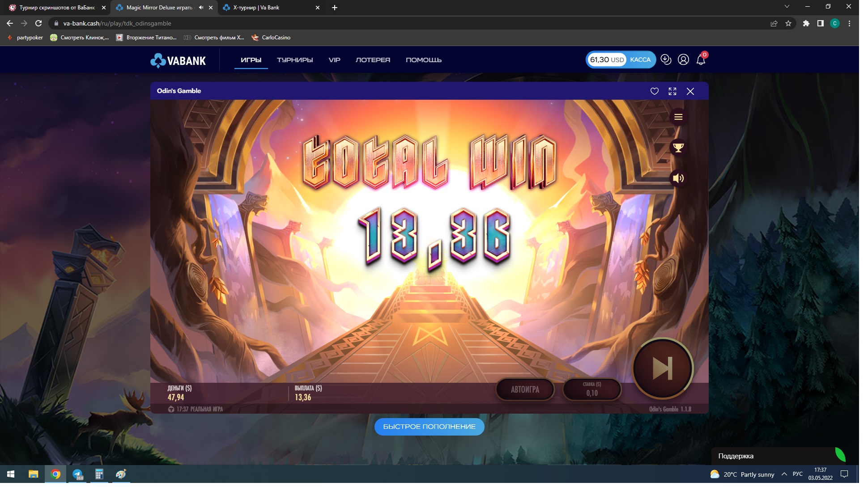The height and width of the screenshot is (491, 868).
Task: Click the КАССА cashier button
Action: (x=640, y=60)
